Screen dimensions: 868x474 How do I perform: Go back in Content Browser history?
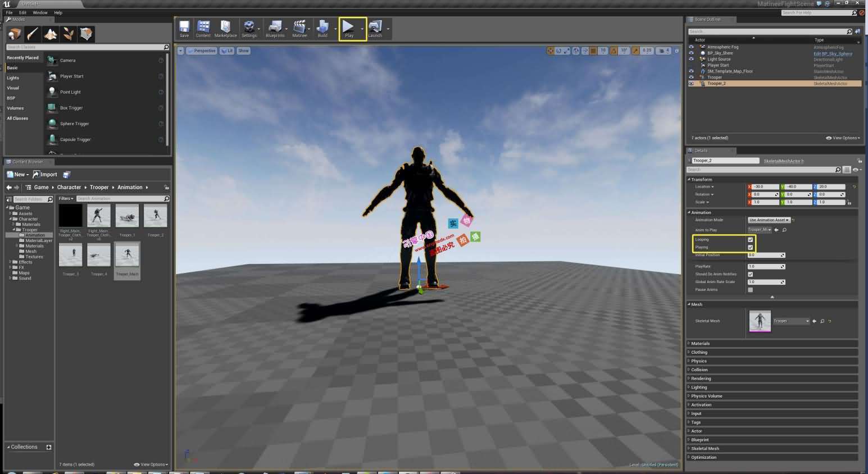pyautogui.click(x=9, y=188)
